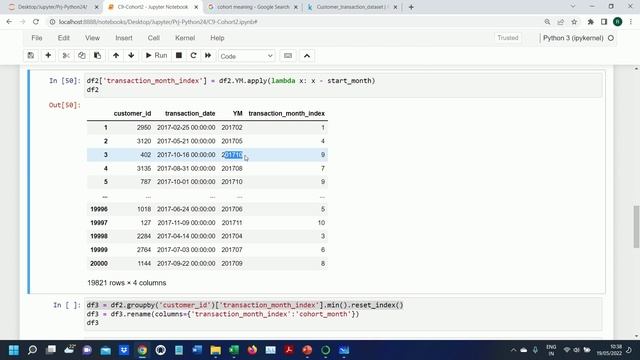This screenshot has width=640, height=360.
Task: Click the page vertical scrollbar thumb
Action: (x=636, y=227)
